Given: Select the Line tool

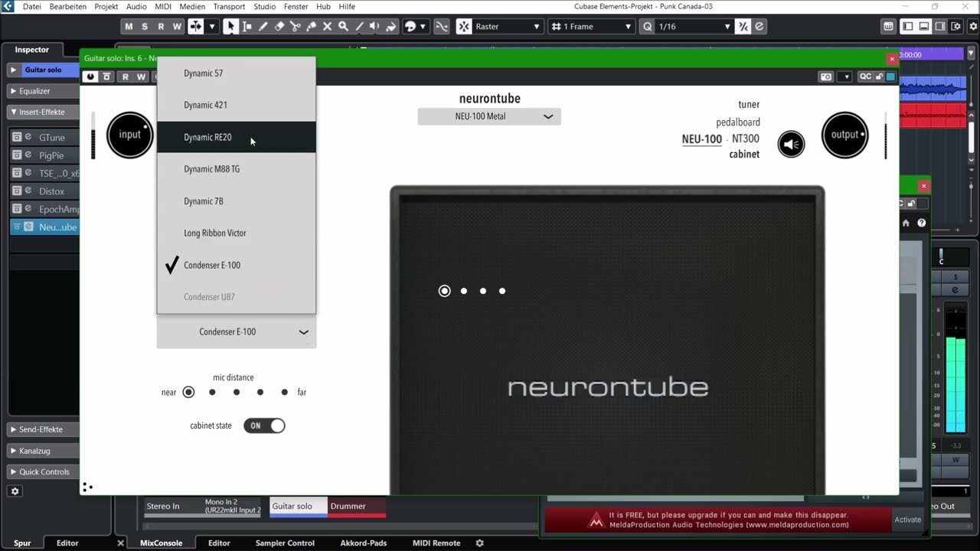Looking at the screenshot, I should point(359,26).
